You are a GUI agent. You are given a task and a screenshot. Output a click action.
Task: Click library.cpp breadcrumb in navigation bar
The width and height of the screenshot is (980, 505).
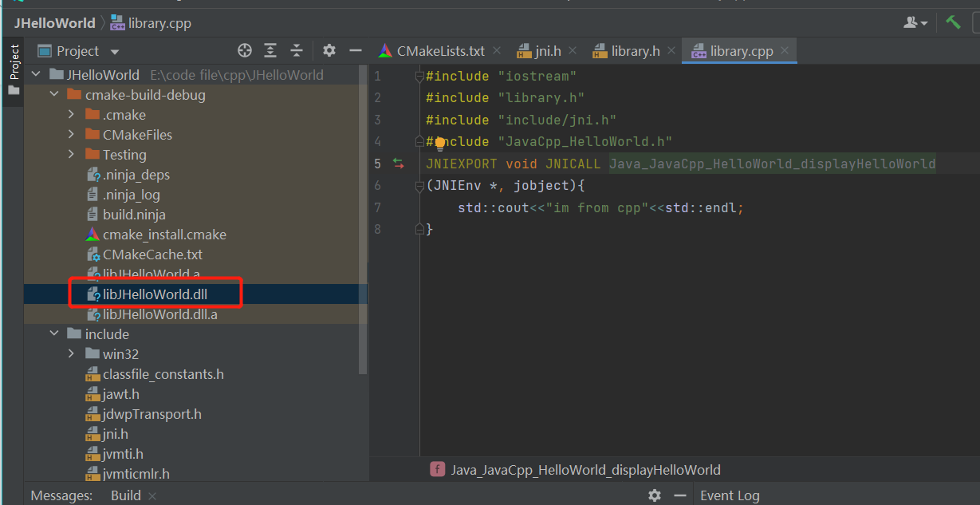click(151, 23)
